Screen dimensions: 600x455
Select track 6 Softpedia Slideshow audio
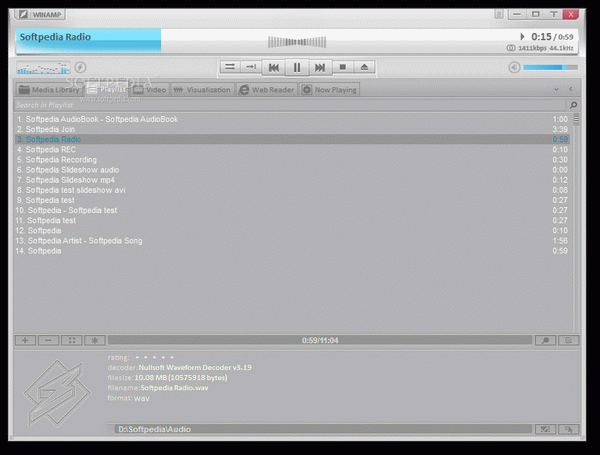click(292, 170)
